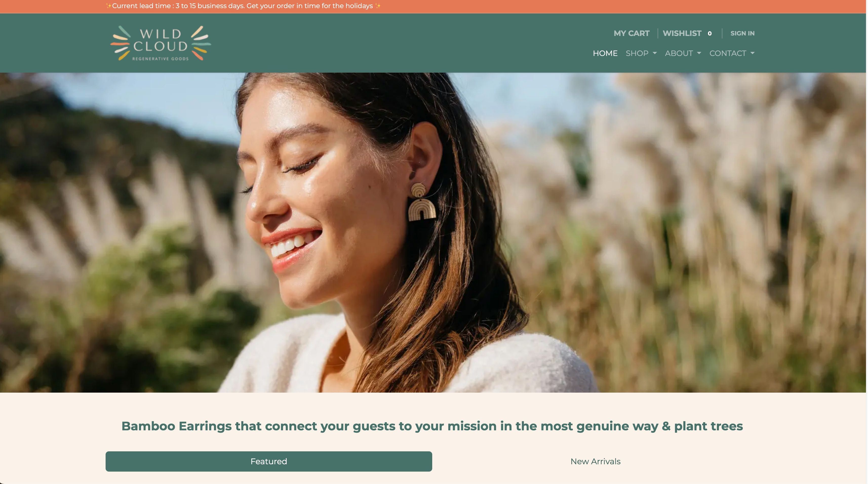Open the ABOUT menu label
Screen dimensions: 868x484
point(679,53)
